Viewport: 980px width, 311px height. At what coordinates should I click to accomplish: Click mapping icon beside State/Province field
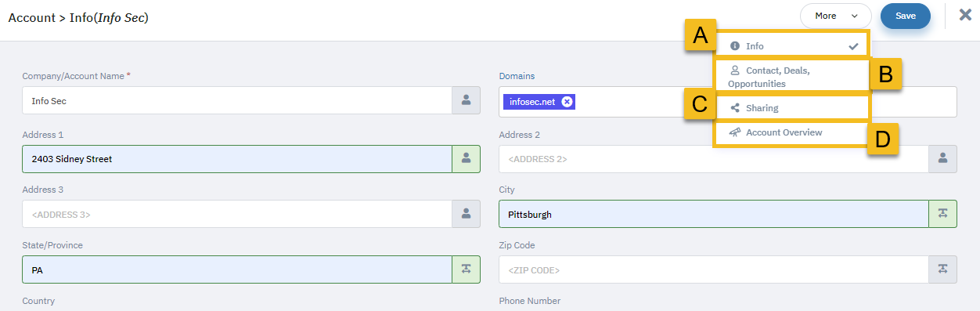(x=466, y=269)
